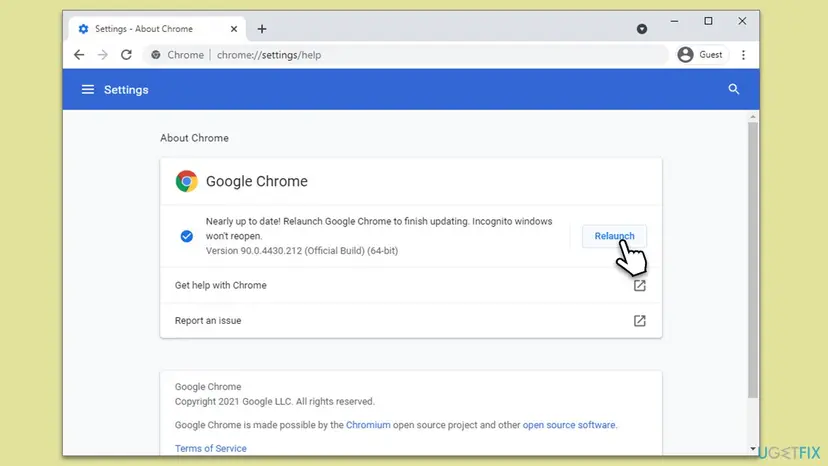
Task: Minimize the Chrome window
Action: coord(674,22)
